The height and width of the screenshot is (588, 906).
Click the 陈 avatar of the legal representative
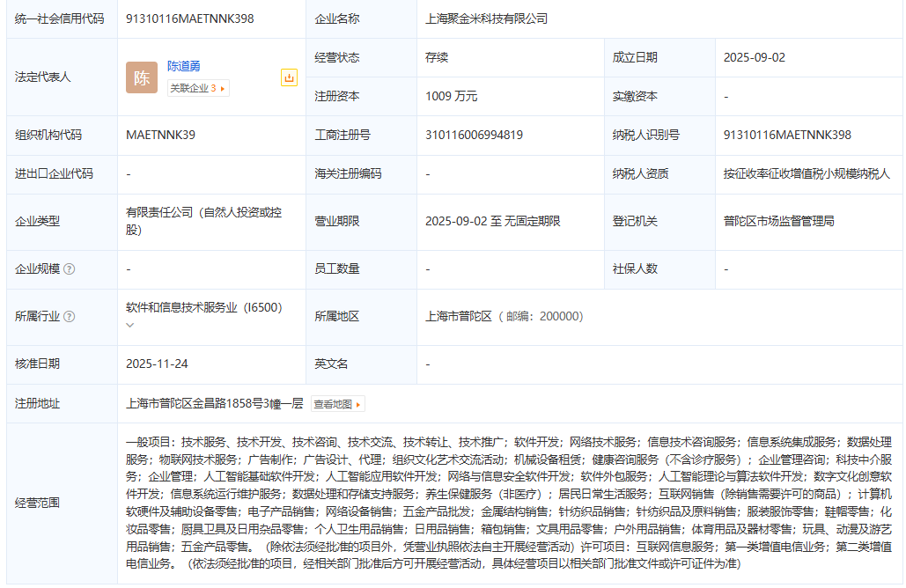tap(142, 77)
